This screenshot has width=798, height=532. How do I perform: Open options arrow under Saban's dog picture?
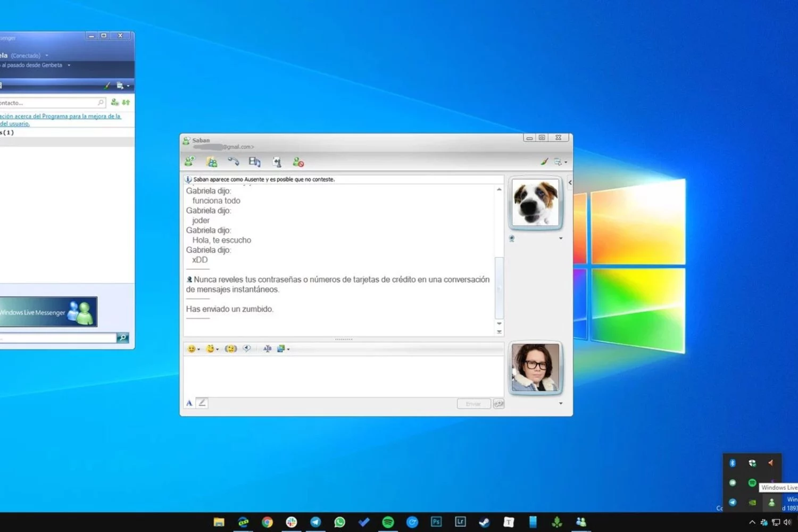point(561,238)
